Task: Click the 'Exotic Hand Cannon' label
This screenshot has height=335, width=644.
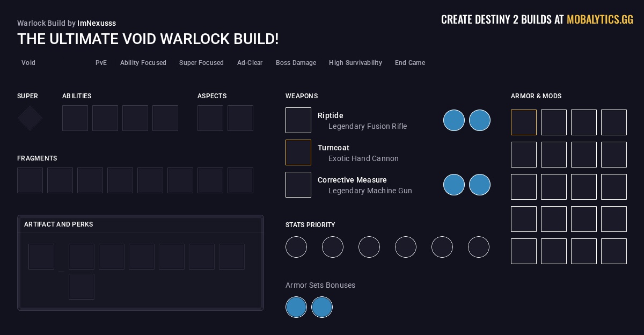Action: (363, 158)
